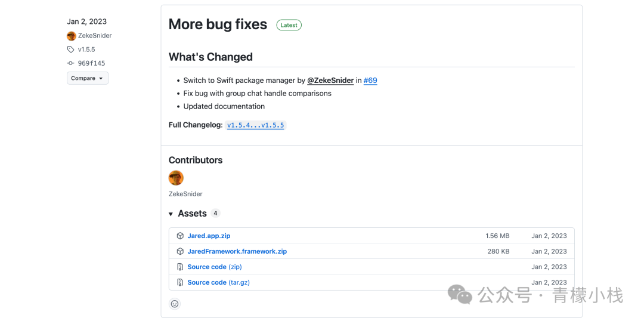Click the package icon beside Jared.app.zip
This screenshot has height=321, width=644.
pos(180,236)
